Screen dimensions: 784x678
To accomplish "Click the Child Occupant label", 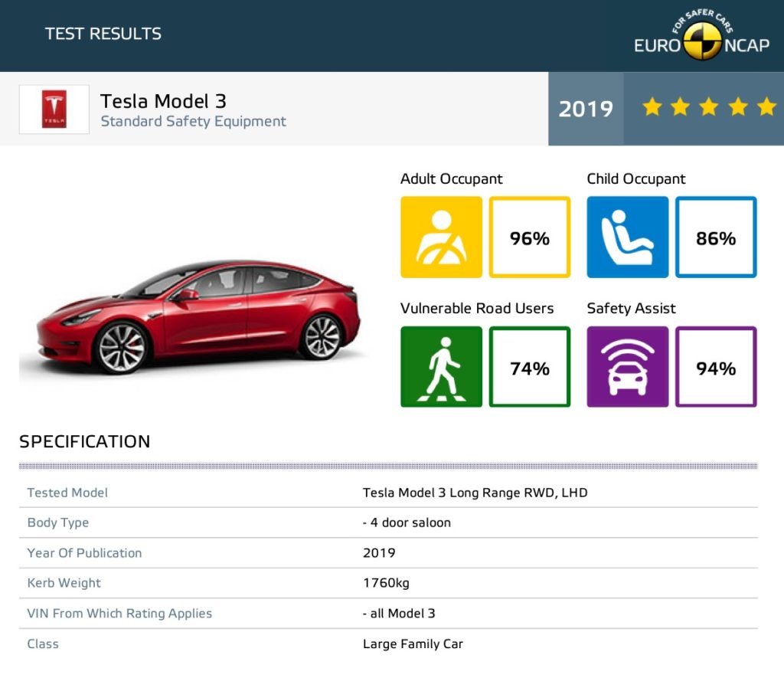I will pos(636,179).
